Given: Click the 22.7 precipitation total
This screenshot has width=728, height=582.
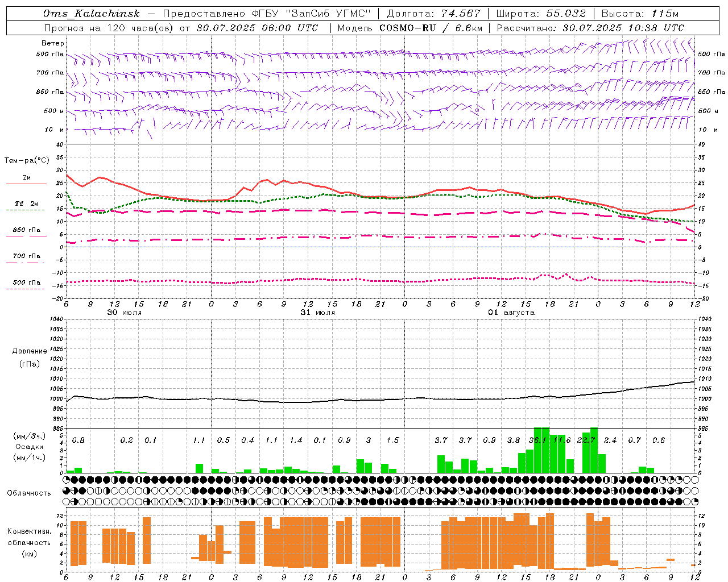Looking at the screenshot, I should (586, 440).
